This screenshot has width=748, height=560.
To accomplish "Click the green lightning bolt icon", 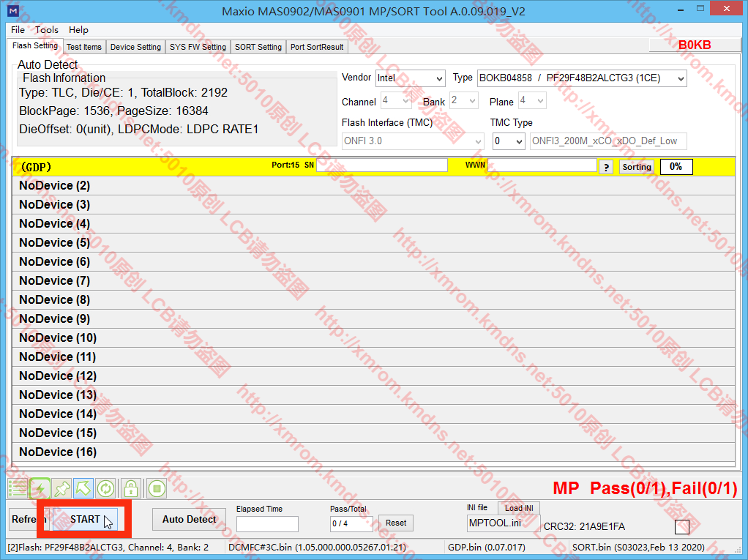I will pos(40,488).
